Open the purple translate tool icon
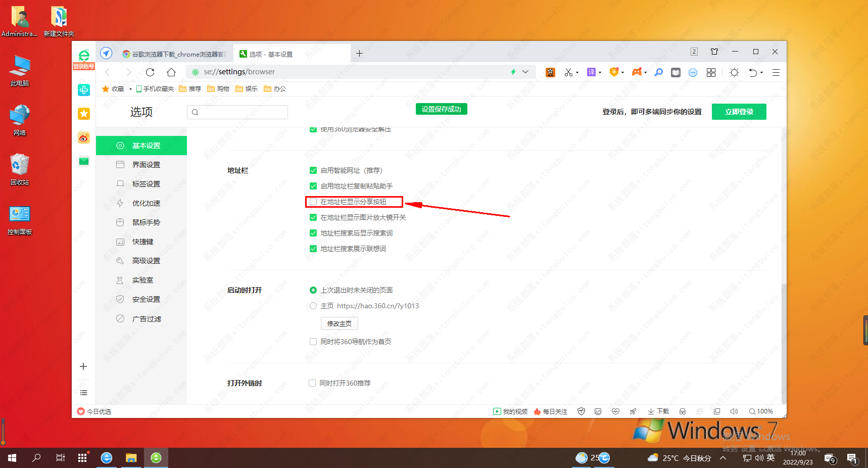 (x=591, y=72)
